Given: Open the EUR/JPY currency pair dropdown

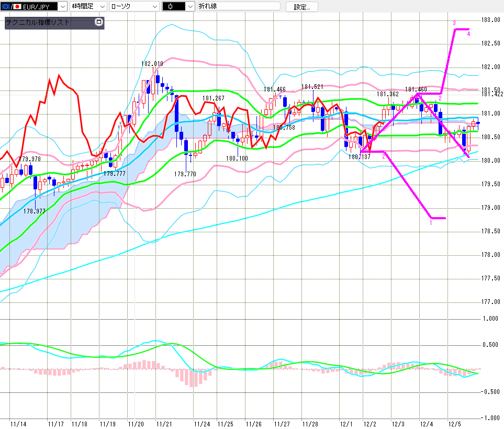Looking at the screenshot, I should click(62, 6).
